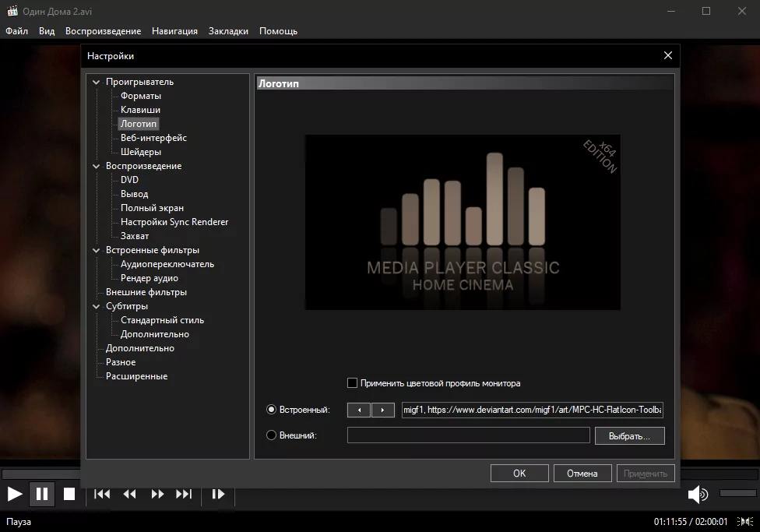
Task: Select the Встроенный radio button
Action: [272, 410]
